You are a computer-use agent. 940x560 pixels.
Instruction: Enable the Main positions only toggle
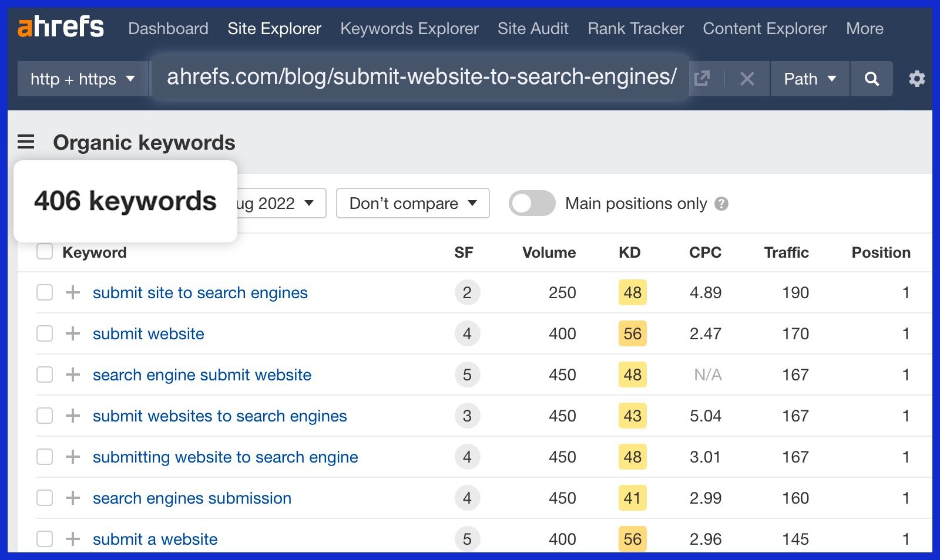tap(532, 203)
